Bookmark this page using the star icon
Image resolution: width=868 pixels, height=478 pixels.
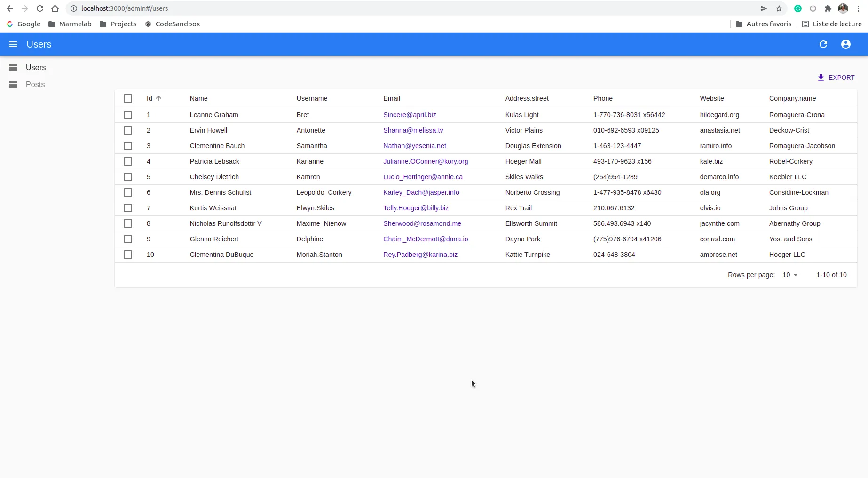click(779, 8)
